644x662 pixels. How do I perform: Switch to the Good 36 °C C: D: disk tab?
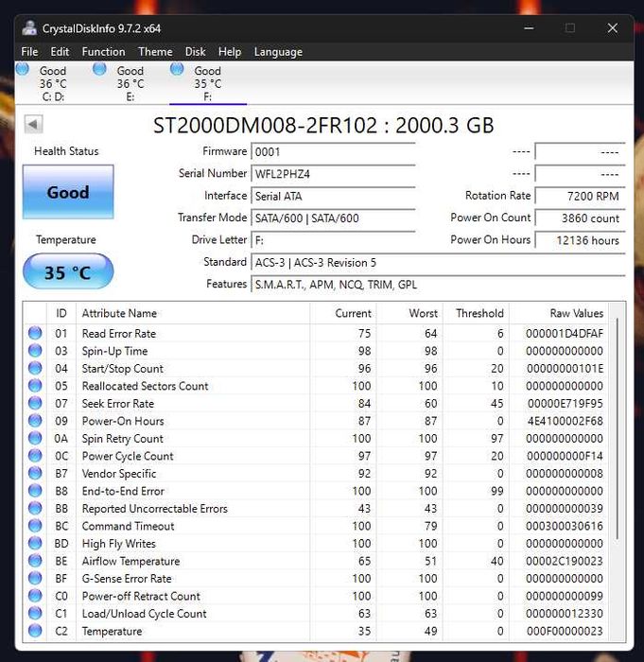[53, 83]
